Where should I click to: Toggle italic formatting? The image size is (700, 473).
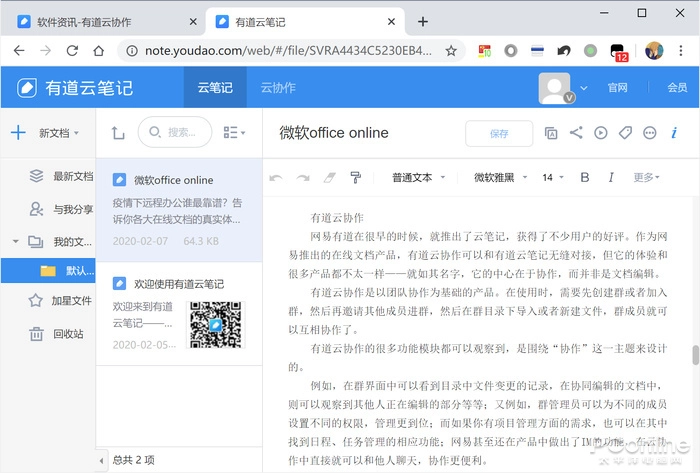point(611,177)
